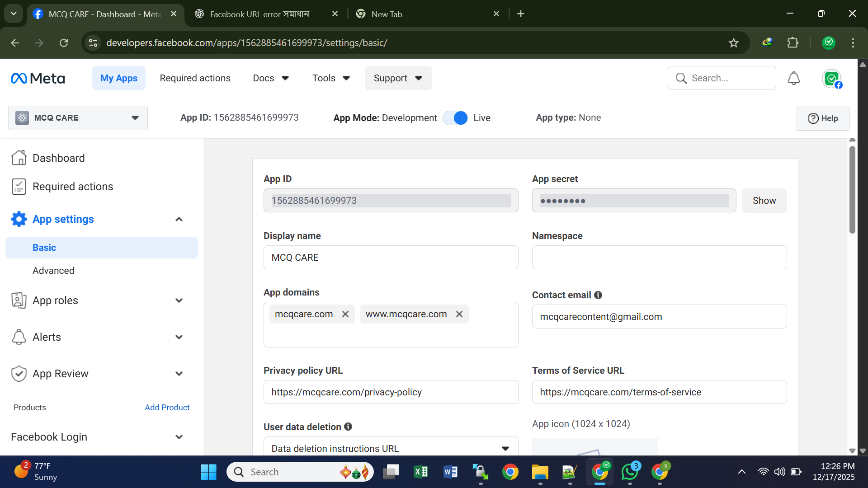
Task: Click the User data deletion info icon
Action: [348, 427]
